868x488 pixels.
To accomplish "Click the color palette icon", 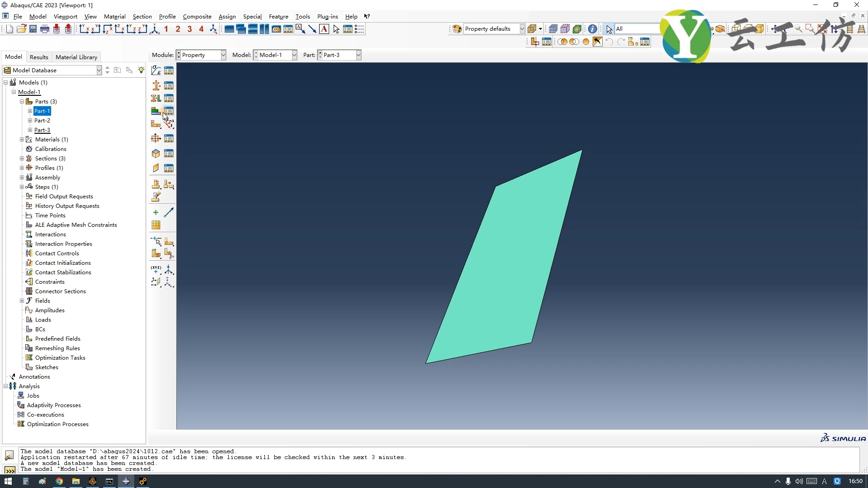I will click(x=457, y=29).
